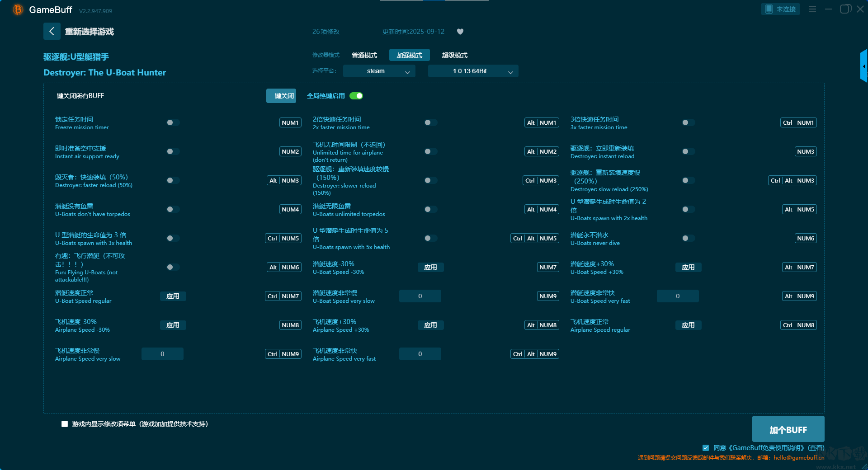Open the hamburger menu icon
This screenshot has height=470, width=868.
pyautogui.click(x=812, y=9)
